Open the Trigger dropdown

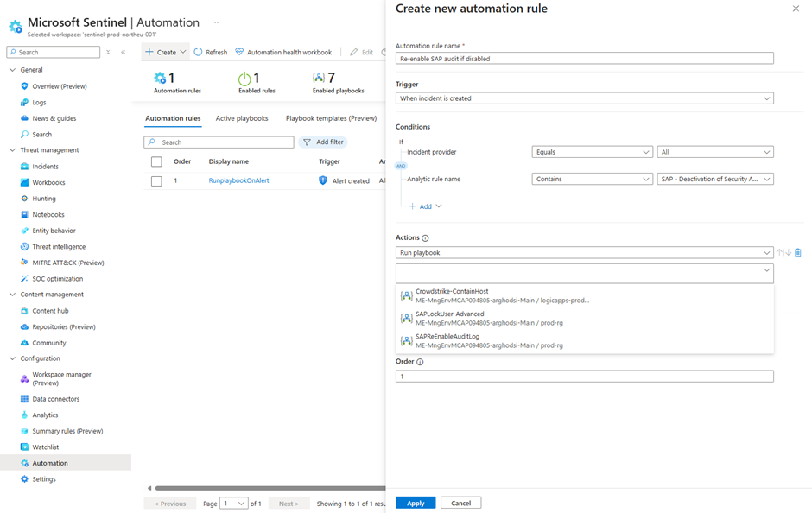(x=585, y=98)
